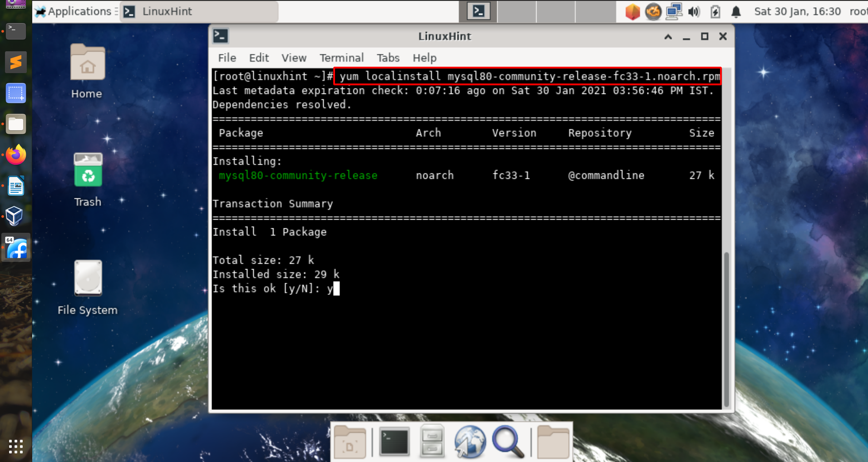The height and width of the screenshot is (462, 868).
Task: Click the 'Is this ok [y/N]' prompt line
Action: click(276, 288)
